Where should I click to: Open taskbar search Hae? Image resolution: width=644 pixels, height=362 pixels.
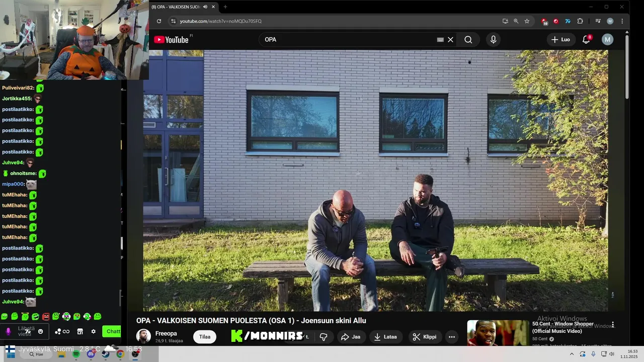(36, 354)
